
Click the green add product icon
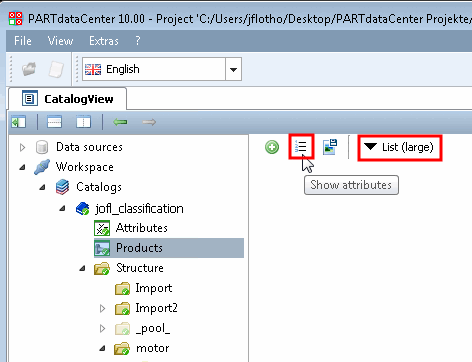272,147
